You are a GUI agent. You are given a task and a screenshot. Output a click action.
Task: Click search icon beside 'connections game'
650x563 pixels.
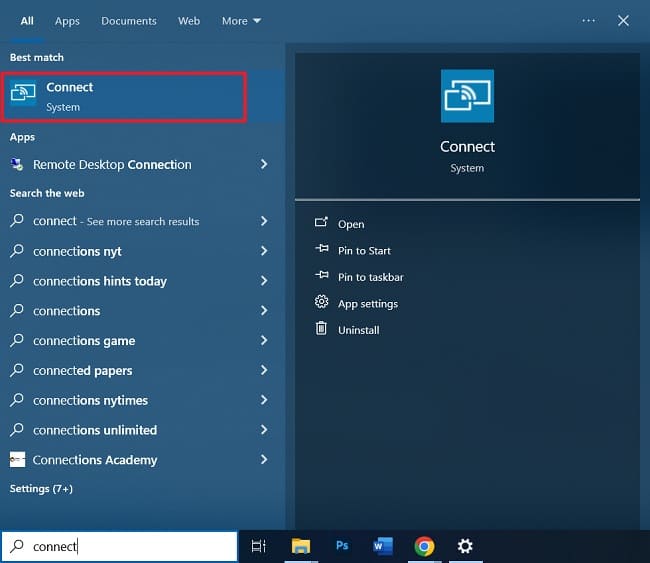click(17, 340)
